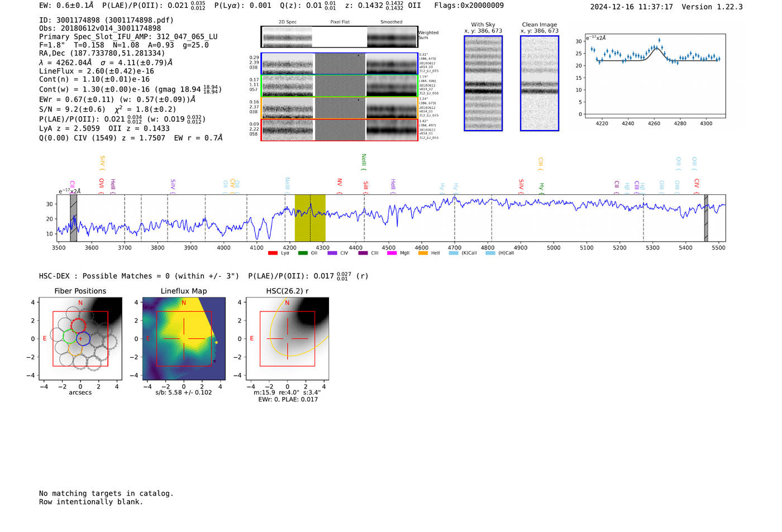The width and height of the screenshot is (782, 532).
Task: Click the magenta MgII legend swatch
Action: (392, 253)
